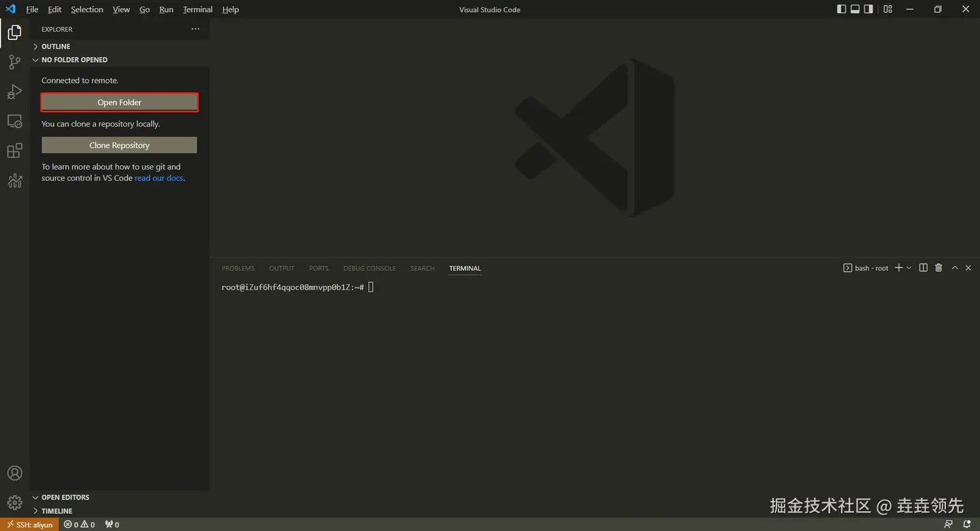This screenshot has height=531, width=980.
Task: Click the Clone Repository button
Action: tap(119, 145)
